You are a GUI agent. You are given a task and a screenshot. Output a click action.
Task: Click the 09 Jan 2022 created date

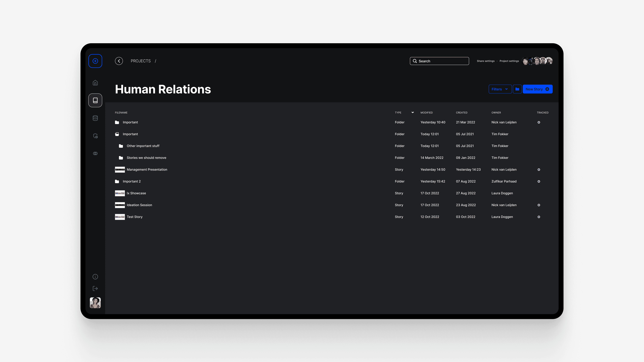(x=465, y=158)
